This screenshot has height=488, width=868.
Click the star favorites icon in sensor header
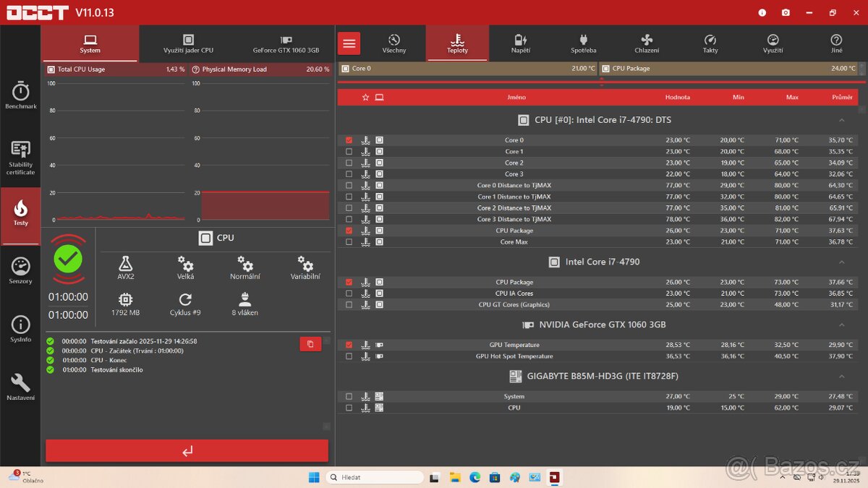(365, 97)
